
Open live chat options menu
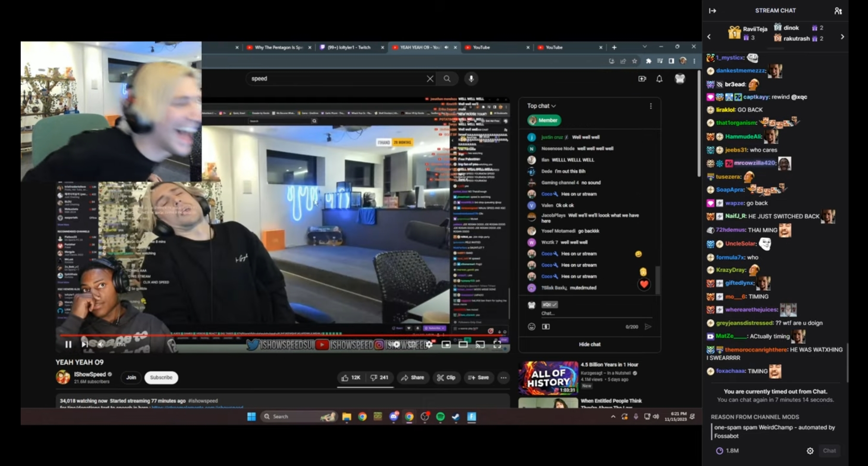tap(651, 106)
